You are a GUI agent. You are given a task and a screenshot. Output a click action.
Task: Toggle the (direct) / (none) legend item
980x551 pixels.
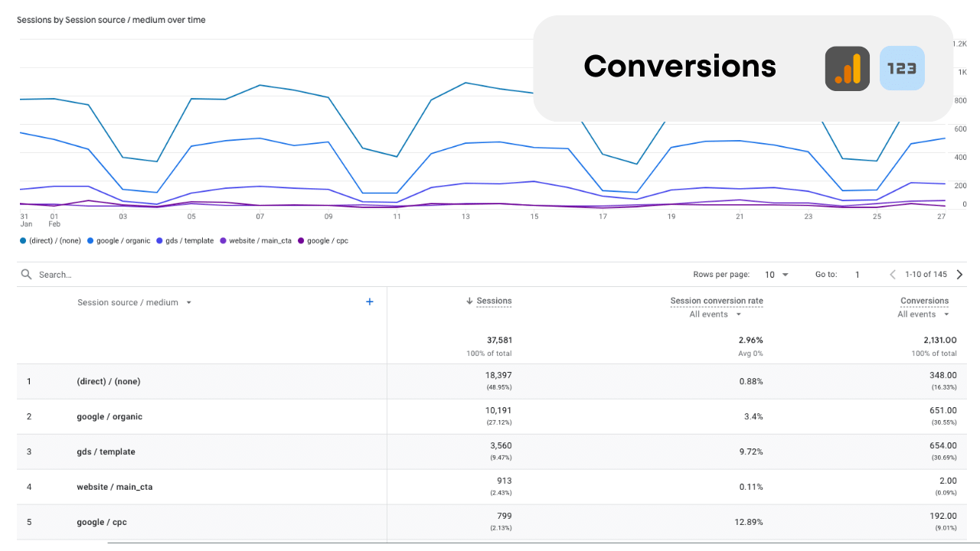coord(50,240)
